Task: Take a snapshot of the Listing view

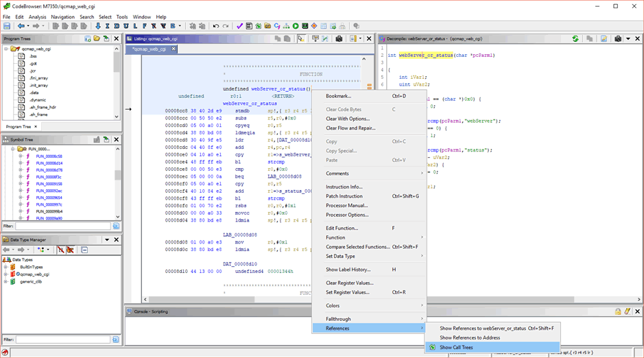Action: pyautogui.click(x=339, y=39)
